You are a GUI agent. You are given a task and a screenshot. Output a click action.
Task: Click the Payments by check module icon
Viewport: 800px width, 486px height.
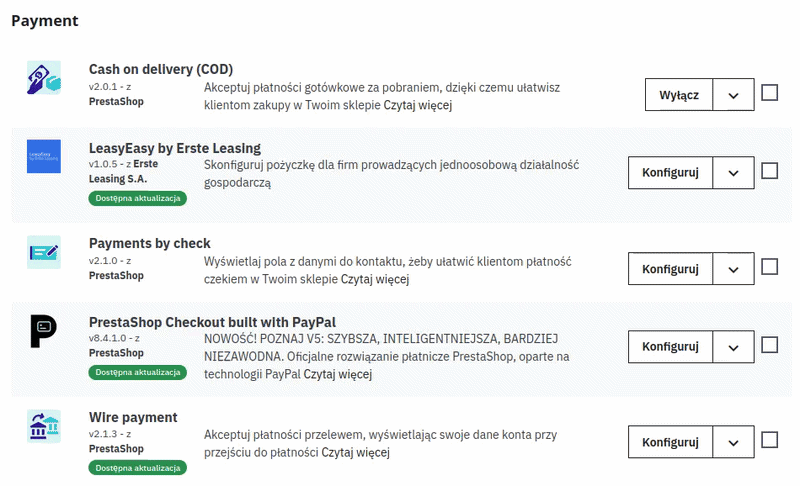tap(44, 251)
